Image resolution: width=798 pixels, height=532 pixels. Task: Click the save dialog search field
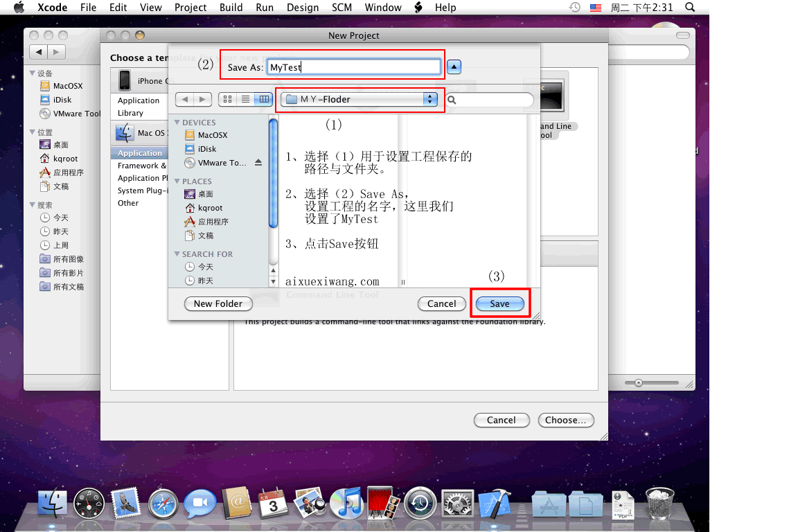(490, 100)
